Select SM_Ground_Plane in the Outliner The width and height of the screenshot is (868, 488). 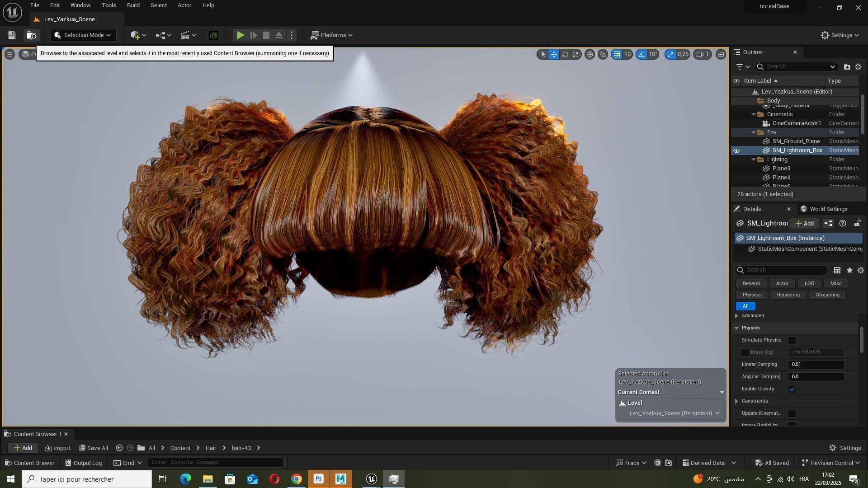[796, 141]
